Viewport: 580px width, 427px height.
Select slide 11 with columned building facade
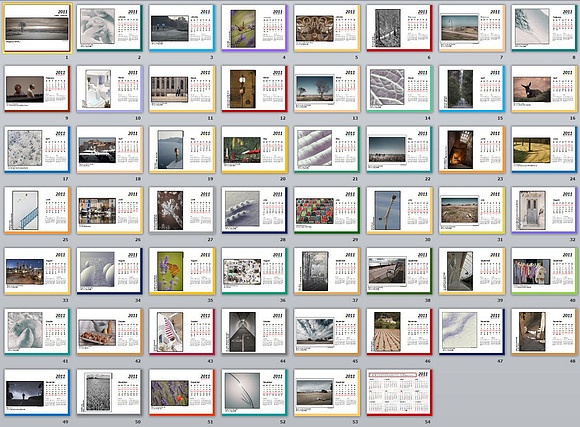(182, 89)
